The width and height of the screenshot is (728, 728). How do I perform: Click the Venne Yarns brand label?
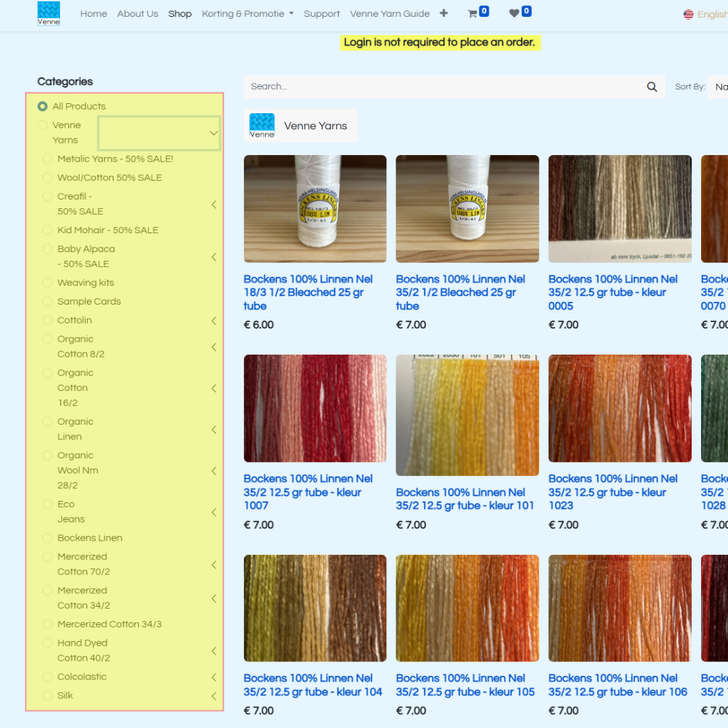coord(315,126)
